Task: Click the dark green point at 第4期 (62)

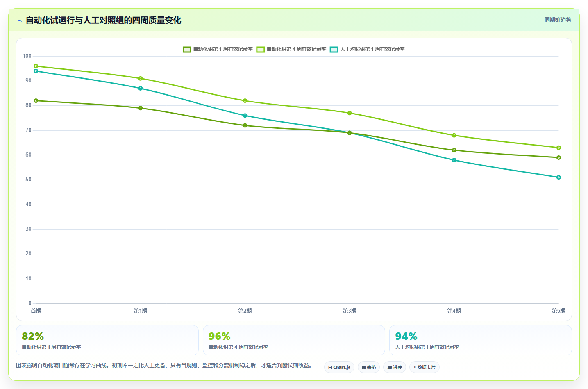Action: (x=454, y=150)
